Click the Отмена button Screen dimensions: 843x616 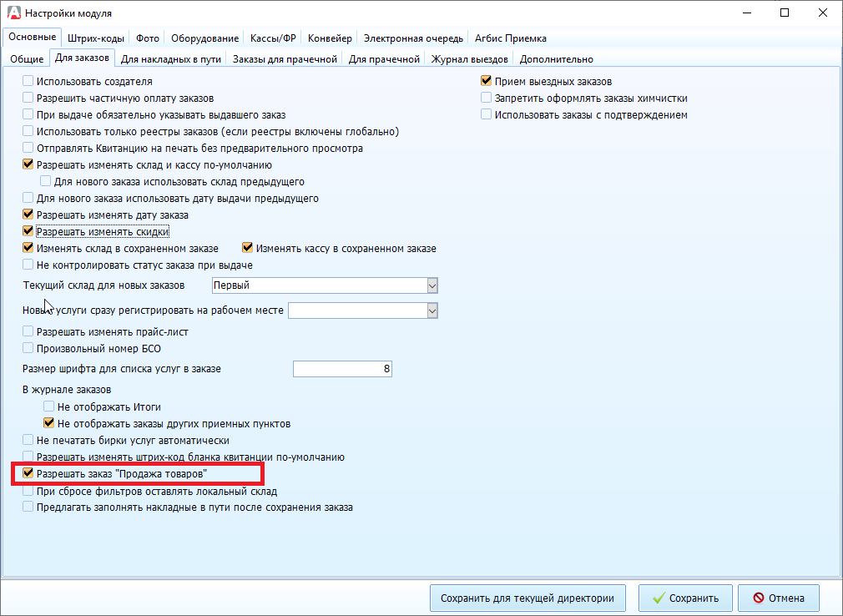779,598
